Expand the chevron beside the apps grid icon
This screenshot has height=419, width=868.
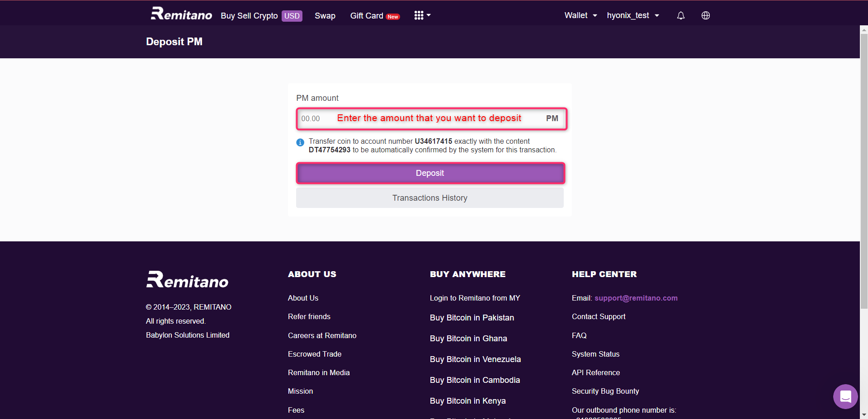click(x=429, y=15)
